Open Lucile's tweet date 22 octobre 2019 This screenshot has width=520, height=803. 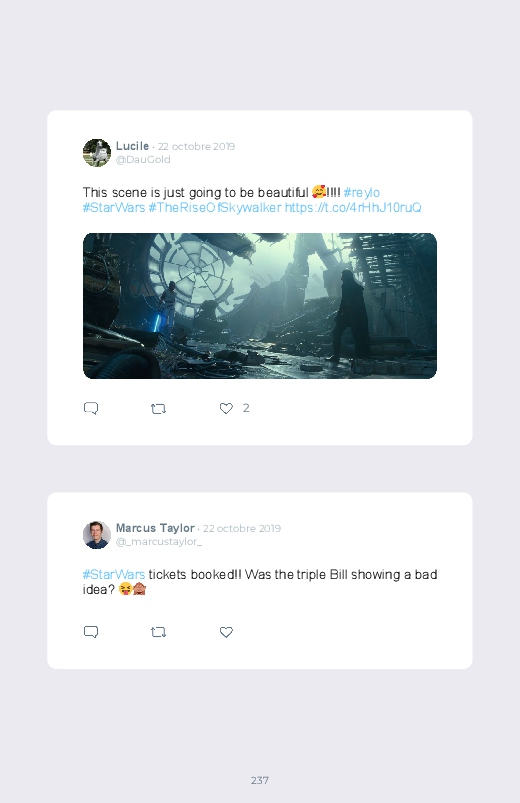click(x=196, y=146)
